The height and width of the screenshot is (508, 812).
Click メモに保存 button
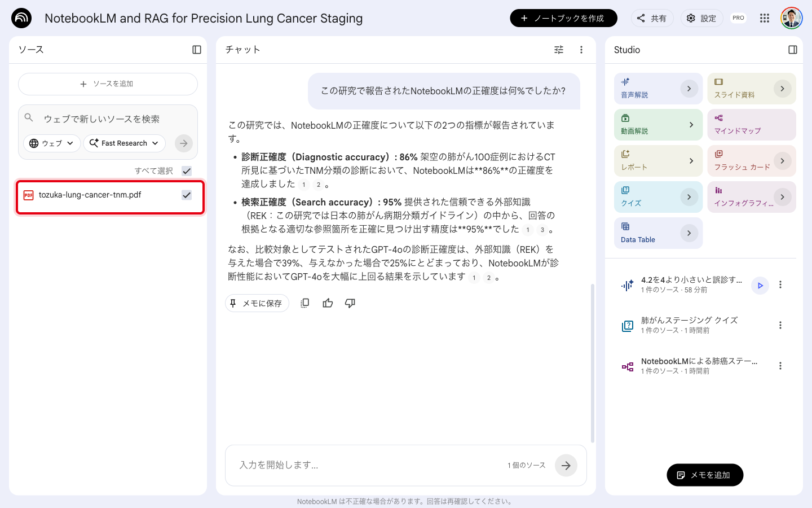click(x=257, y=303)
